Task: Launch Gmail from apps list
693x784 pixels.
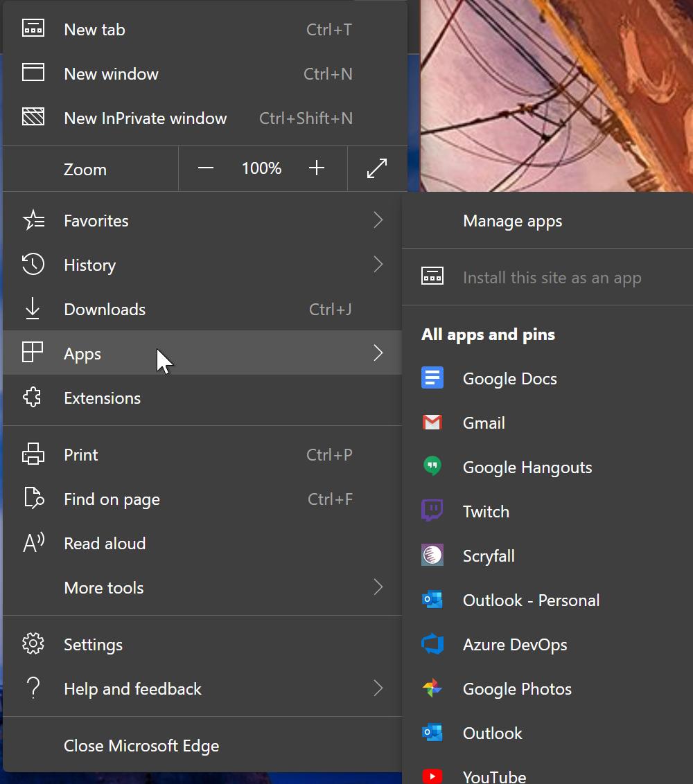Action: pyautogui.click(x=547, y=422)
